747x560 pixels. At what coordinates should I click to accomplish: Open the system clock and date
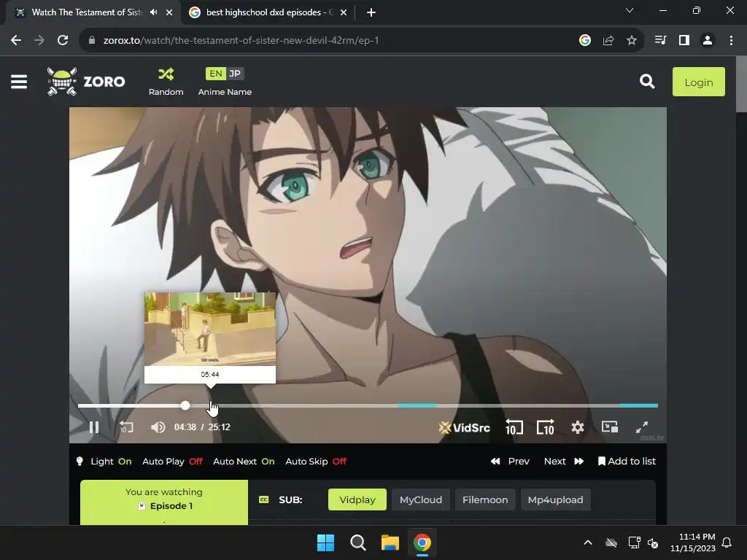693,542
